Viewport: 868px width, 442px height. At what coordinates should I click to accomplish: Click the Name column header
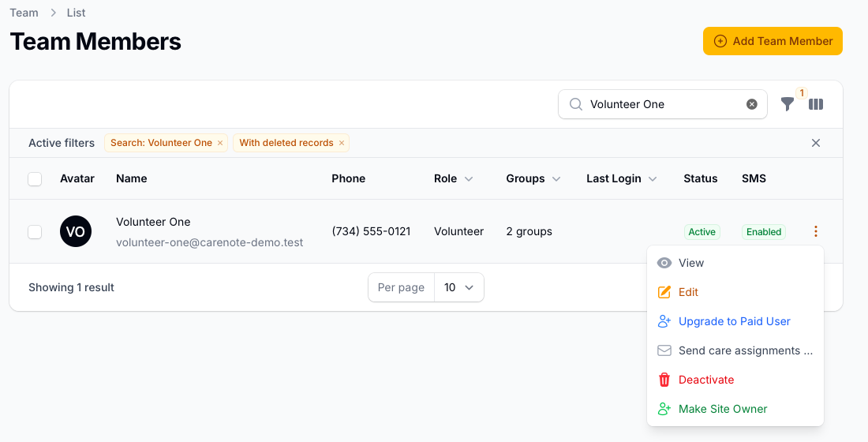click(131, 179)
